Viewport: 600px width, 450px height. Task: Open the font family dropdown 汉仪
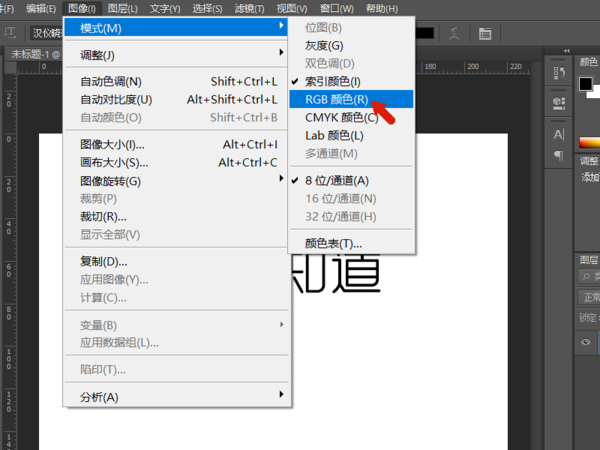click(x=46, y=33)
